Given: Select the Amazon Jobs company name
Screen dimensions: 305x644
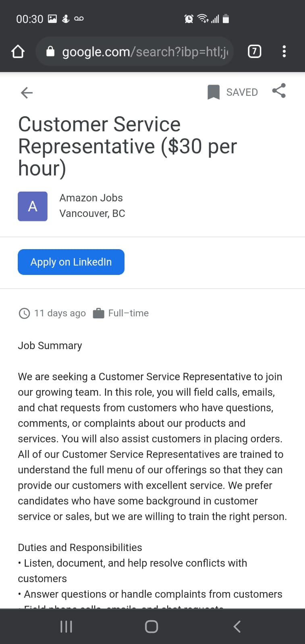Looking at the screenshot, I should (91, 198).
